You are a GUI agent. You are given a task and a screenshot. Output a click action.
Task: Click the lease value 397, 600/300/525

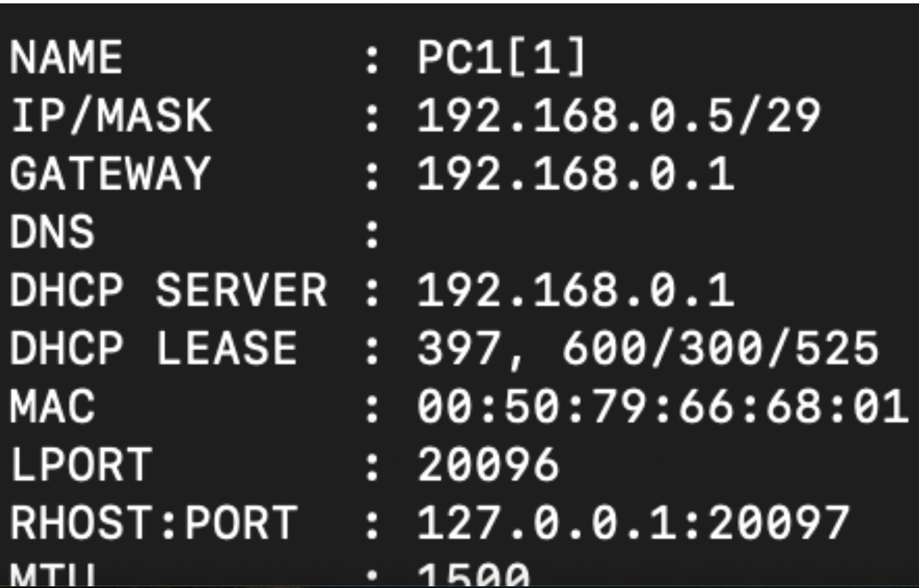[648, 349]
